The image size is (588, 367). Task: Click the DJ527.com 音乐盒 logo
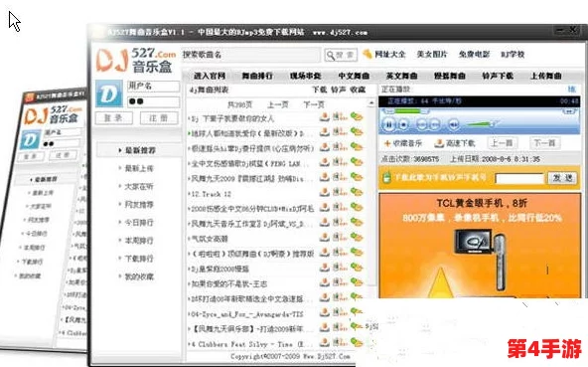pyautogui.click(x=135, y=60)
